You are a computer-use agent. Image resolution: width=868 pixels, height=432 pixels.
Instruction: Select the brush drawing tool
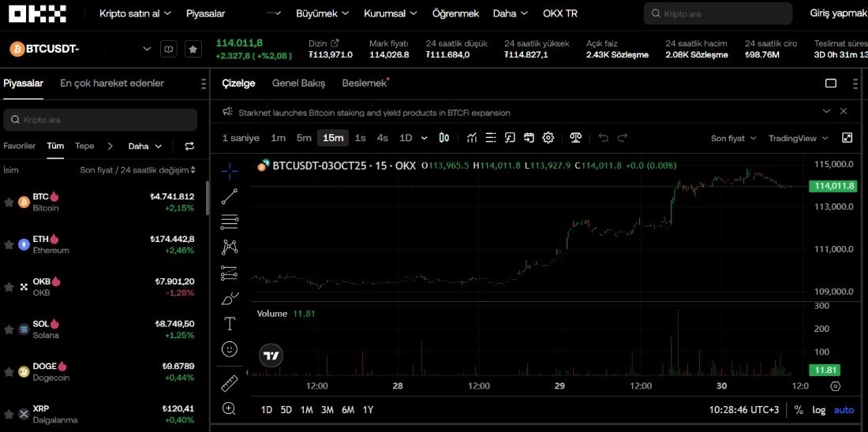[230, 298]
